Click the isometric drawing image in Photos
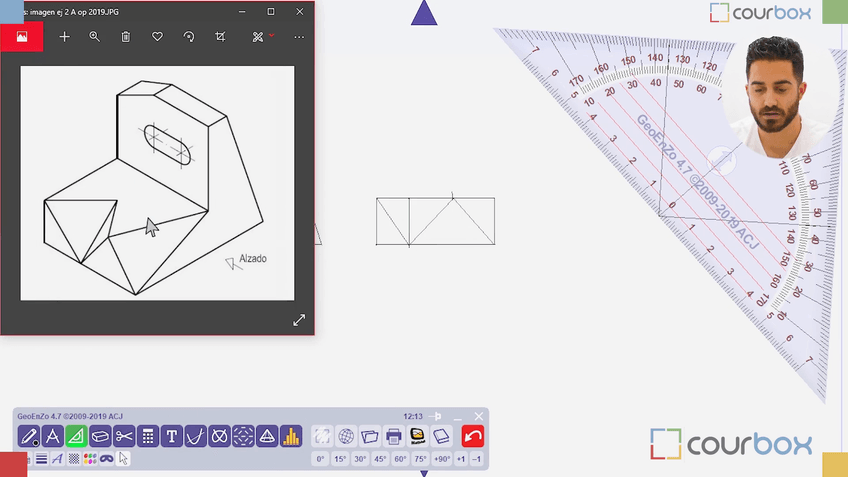Viewport: 848px width, 477px height. pos(157,182)
